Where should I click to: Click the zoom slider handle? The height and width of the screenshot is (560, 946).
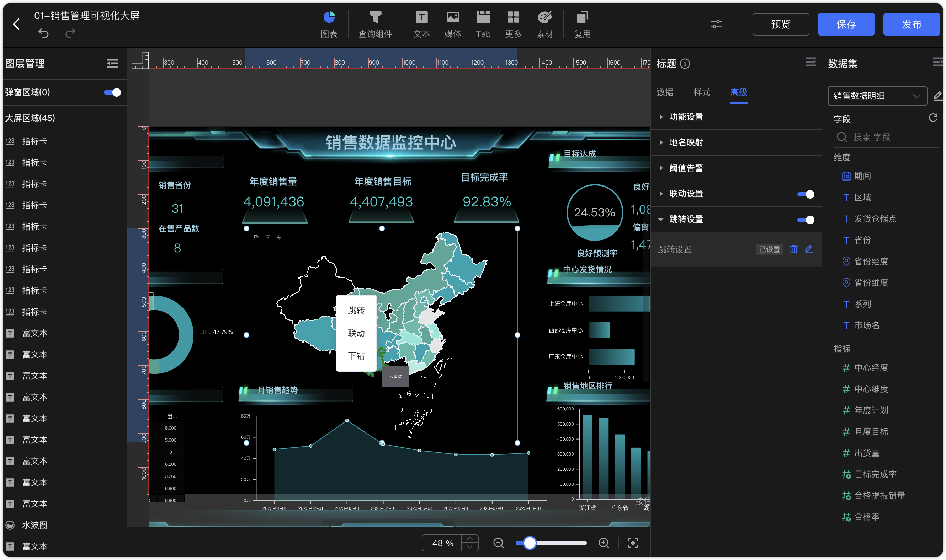(530, 543)
